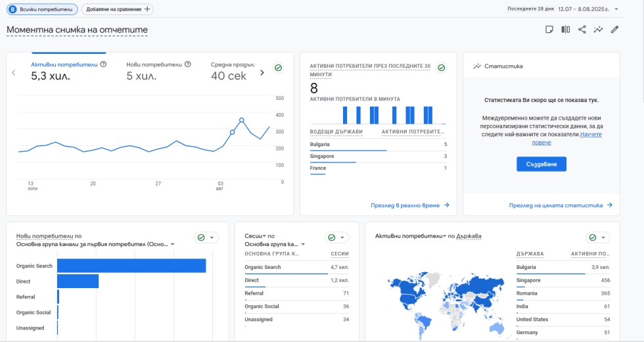Click help icon beside Нови потребители
This screenshot has width=644, height=342.
click(x=188, y=64)
